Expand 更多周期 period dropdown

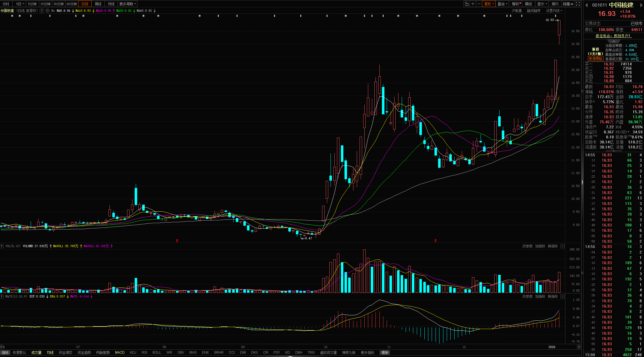pyautogui.click(x=127, y=4)
